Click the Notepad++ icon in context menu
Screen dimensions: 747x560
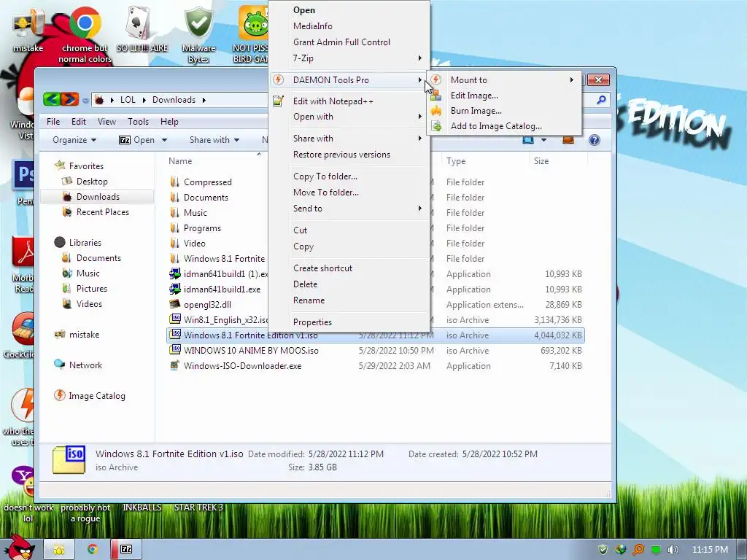tap(278, 101)
